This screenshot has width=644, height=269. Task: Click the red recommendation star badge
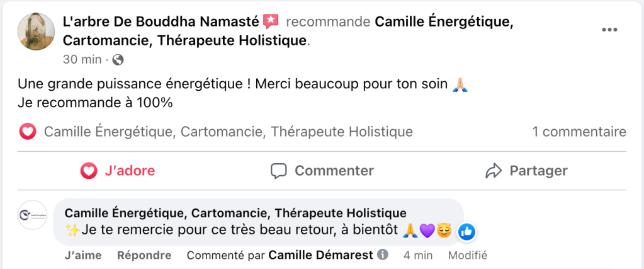271,21
